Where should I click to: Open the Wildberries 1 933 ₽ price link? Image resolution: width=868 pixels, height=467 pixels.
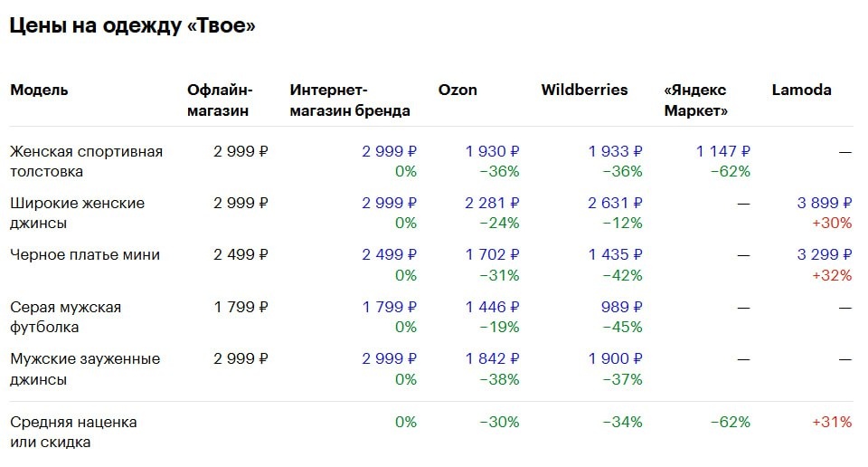(x=615, y=152)
